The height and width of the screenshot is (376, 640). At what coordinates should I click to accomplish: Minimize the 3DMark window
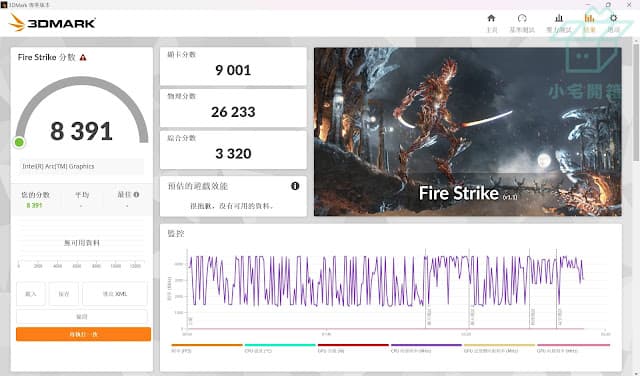[587, 4]
